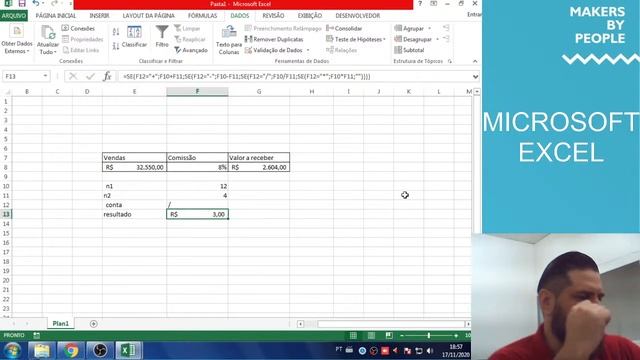
Task: Add a new sheet with plus icon
Action: [x=93, y=324]
